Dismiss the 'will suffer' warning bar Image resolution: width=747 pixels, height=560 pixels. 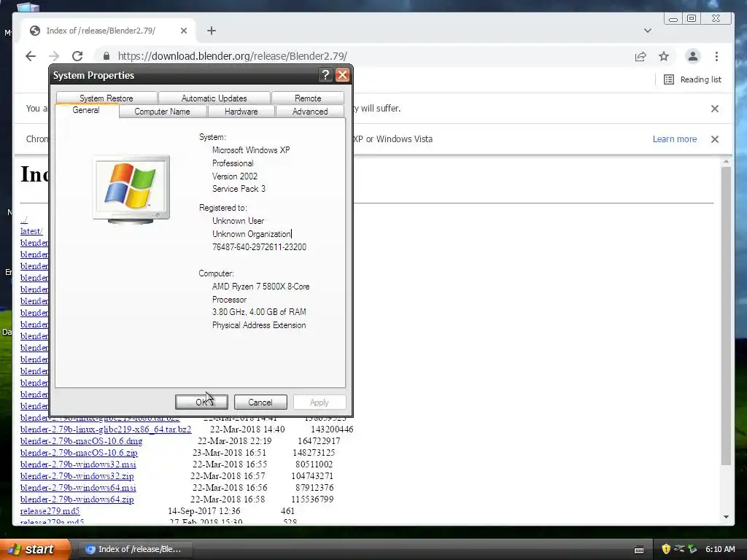pos(715,109)
